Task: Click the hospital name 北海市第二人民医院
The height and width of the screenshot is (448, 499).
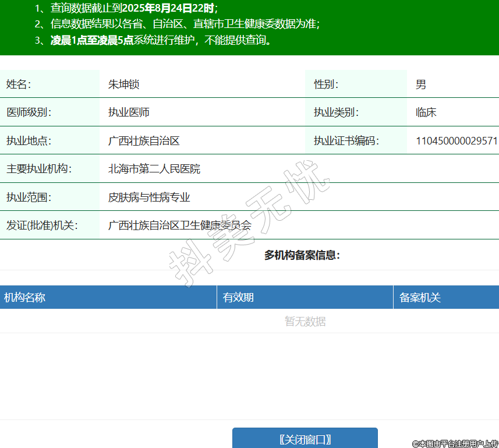Action: pos(154,169)
